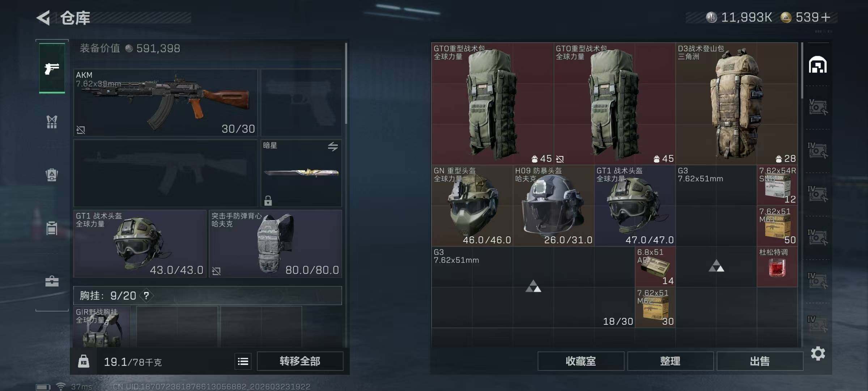
Task: Click the list view icon beside 转移全部
Action: [x=243, y=361]
